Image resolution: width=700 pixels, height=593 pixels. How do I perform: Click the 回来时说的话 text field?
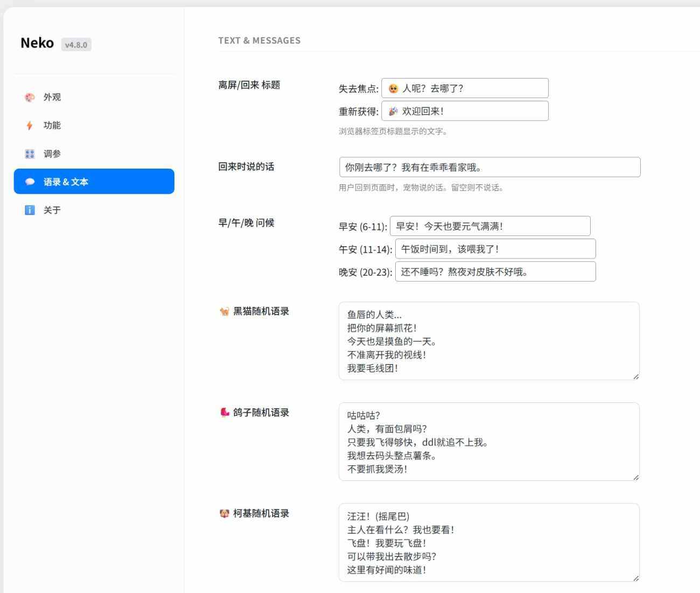click(489, 167)
